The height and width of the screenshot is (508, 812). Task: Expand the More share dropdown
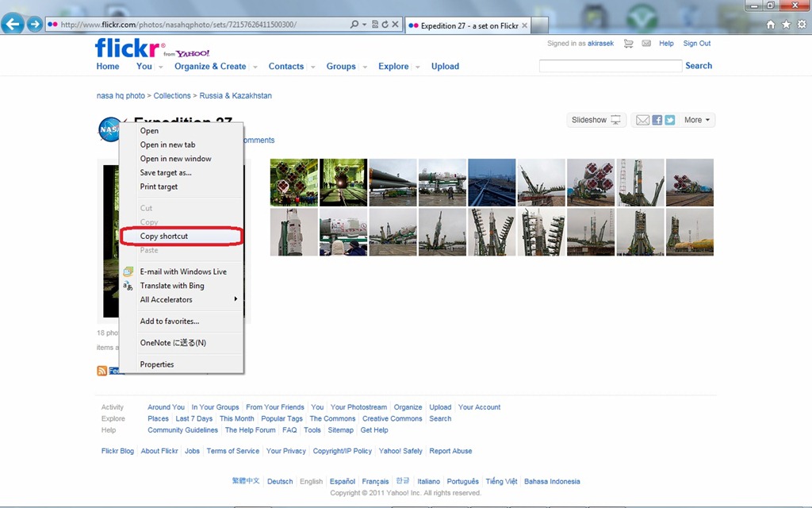(697, 120)
